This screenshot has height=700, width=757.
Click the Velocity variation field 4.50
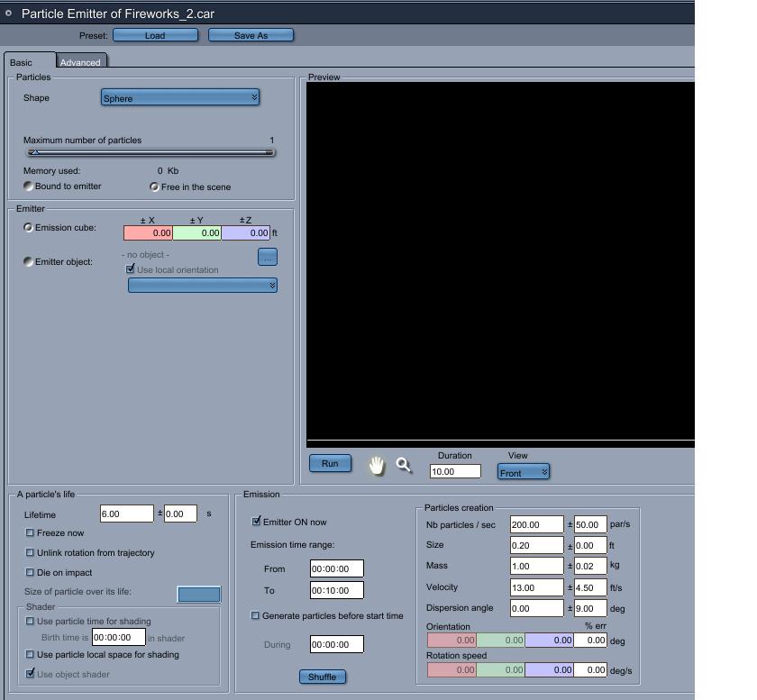(x=590, y=587)
